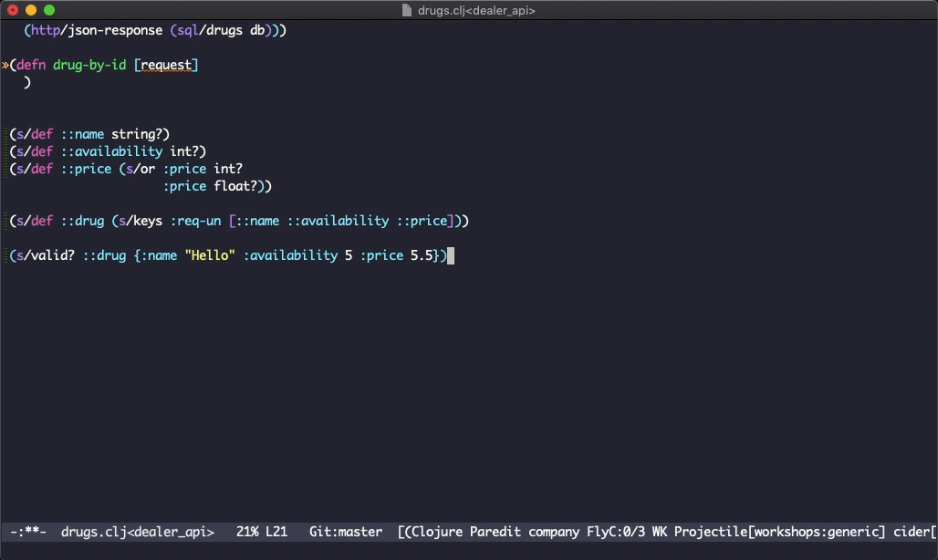Viewport: 938px width, 560px height.
Task: Click the L21 line number indicator
Action: 276,532
